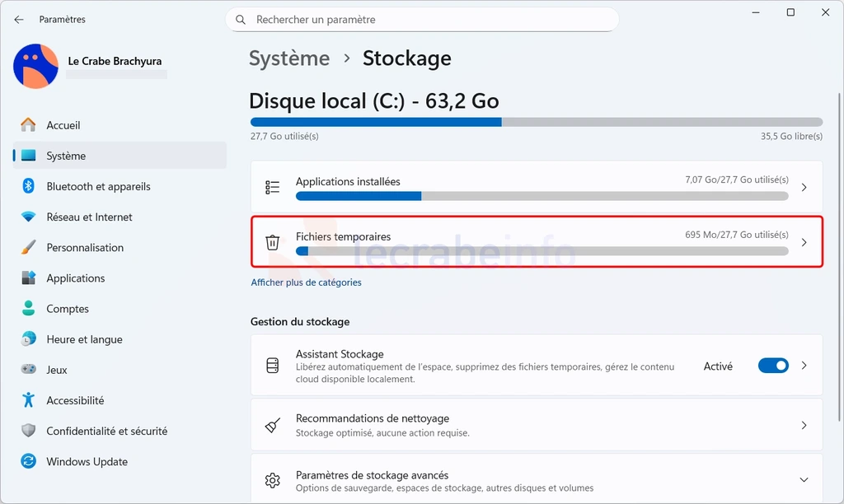Click the Réseau et Internet wifi icon
844x504 pixels.
[28, 217]
